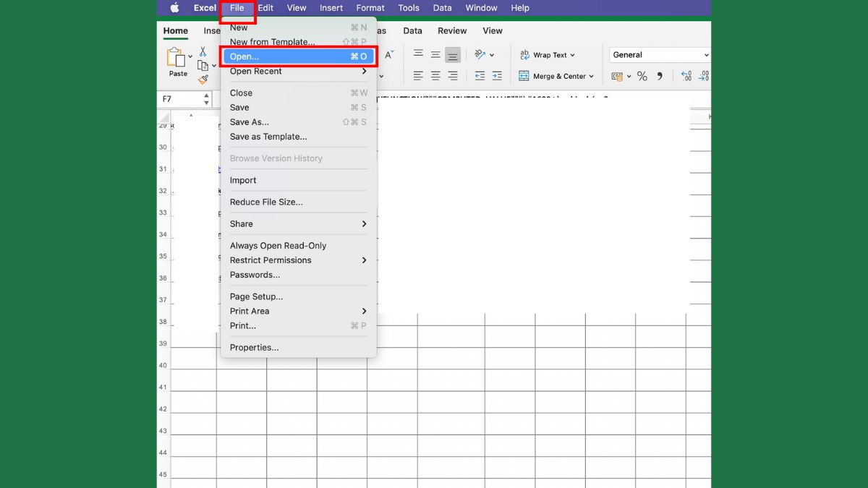This screenshot has height=488, width=868.
Task: Center cell text horizontally
Action: click(435, 76)
